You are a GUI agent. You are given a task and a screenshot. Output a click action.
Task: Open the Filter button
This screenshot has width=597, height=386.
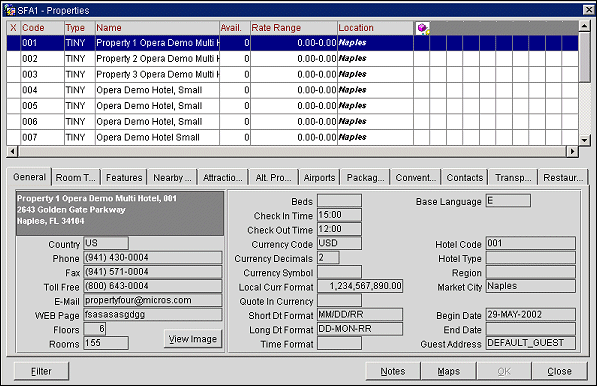pos(41,371)
